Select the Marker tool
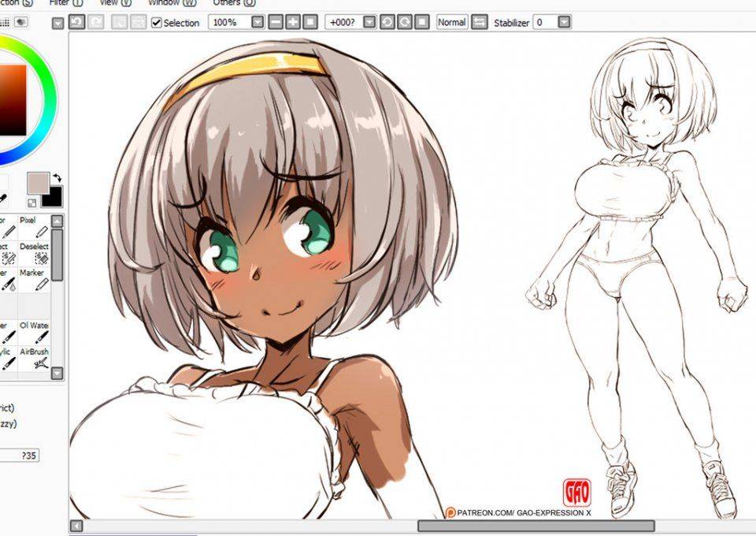The height and width of the screenshot is (536, 756). point(34,280)
